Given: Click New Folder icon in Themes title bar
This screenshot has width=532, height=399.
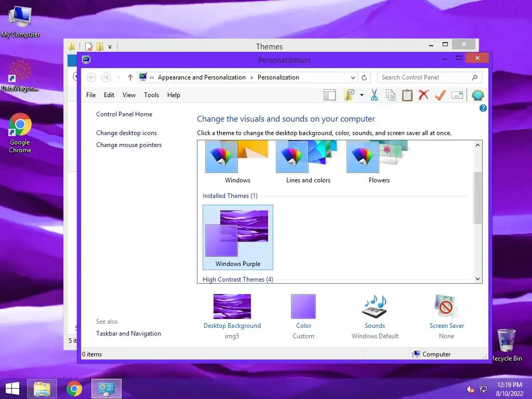Looking at the screenshot, I should [x=100, y=46].
